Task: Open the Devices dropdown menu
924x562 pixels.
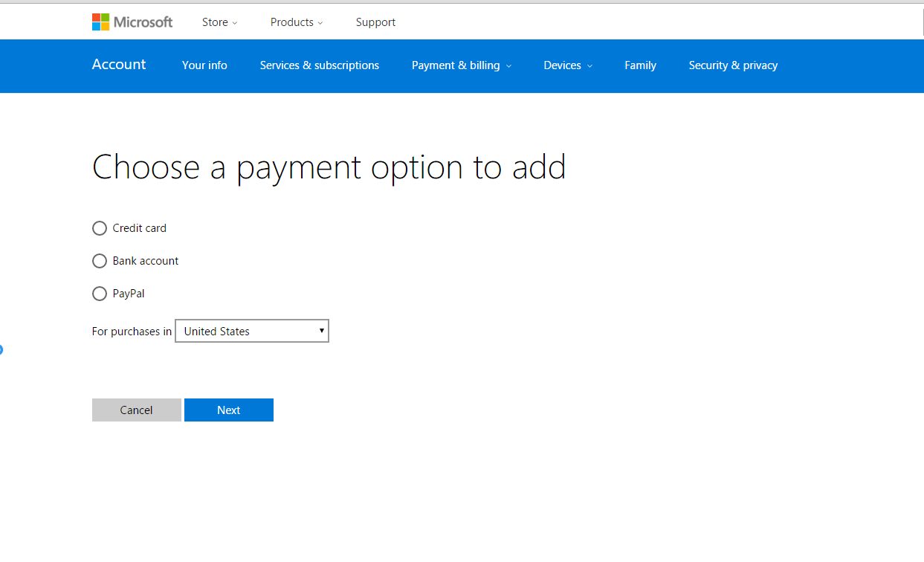Action: tap(568, 65)
